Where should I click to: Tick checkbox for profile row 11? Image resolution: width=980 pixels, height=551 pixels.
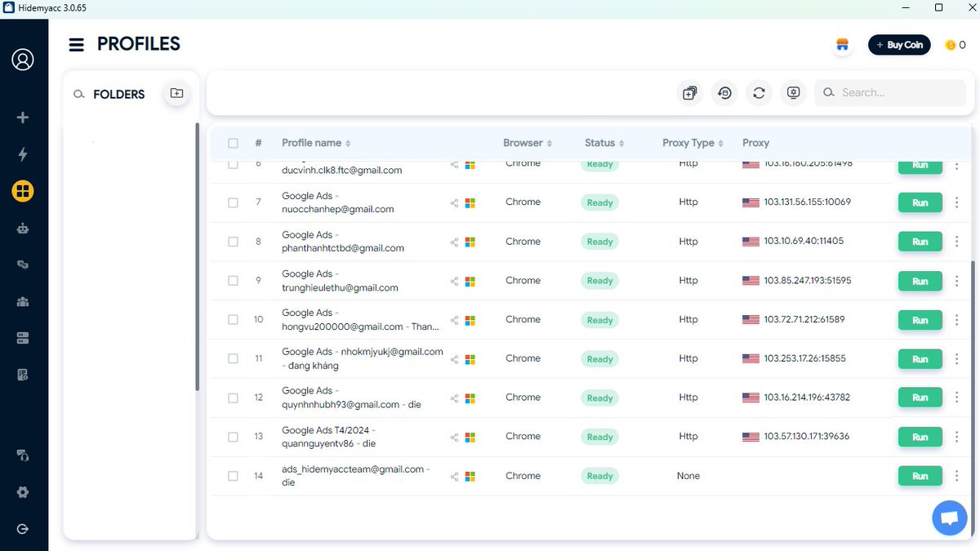(x=233, y=358)
